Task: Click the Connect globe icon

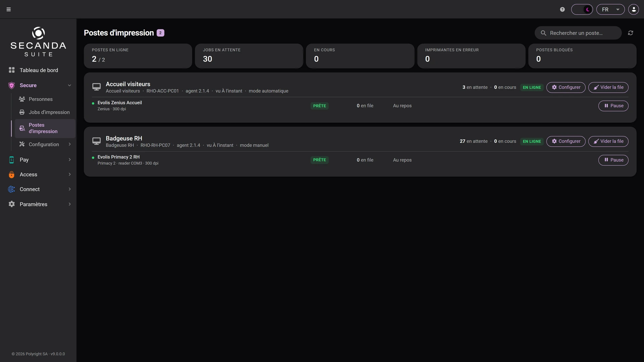Action: (12, 189)
